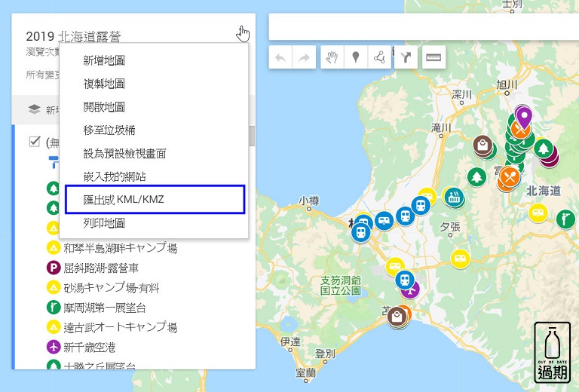
Task: Open 和琴半島湖畔キャンプ場 place entry
Action: click(121, 248)
